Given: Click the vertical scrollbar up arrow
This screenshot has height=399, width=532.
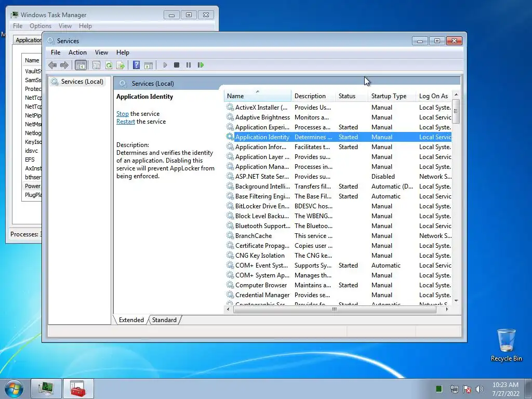Looking at the screenshot, I should pos(456,95).
